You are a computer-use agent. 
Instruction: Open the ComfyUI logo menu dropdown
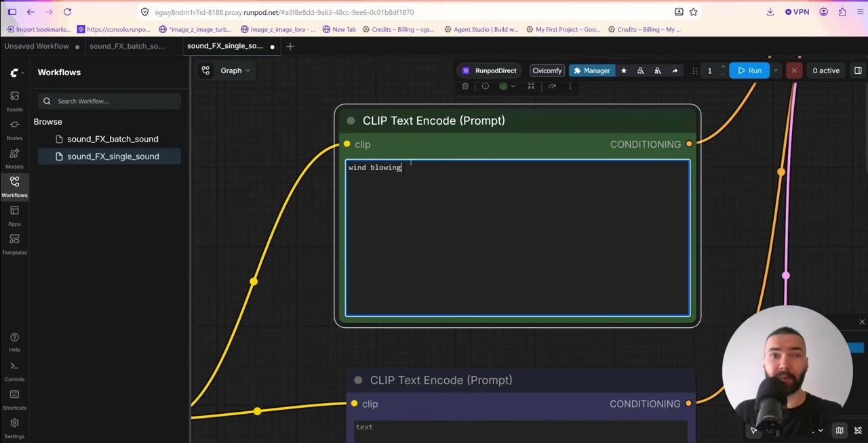18,72
